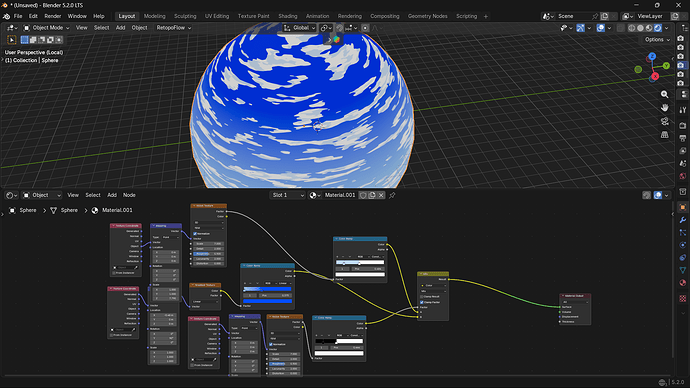Click the ViewLayer name field

coord(652,16)
